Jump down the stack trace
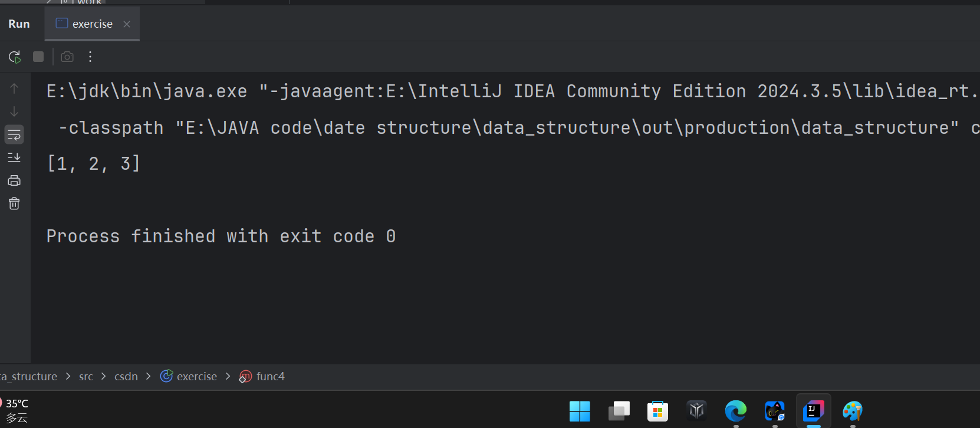Viewport: 980px width, 428px height. point(14,111)
